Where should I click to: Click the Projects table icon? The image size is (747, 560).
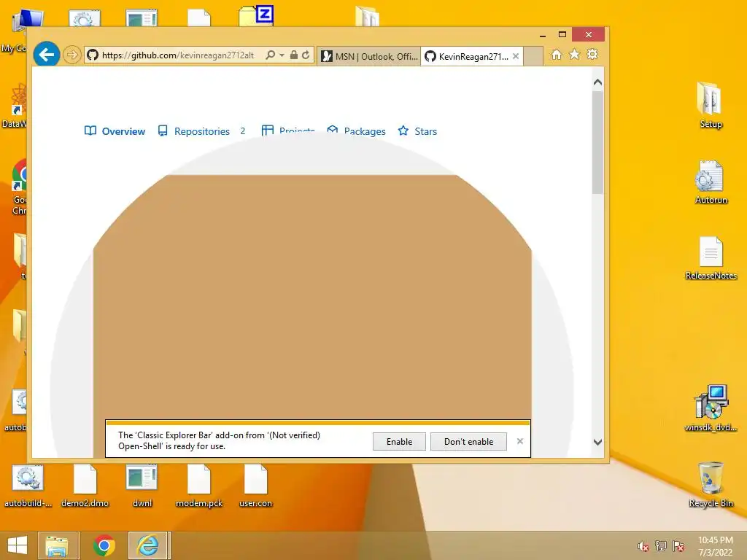click(268, 131)
